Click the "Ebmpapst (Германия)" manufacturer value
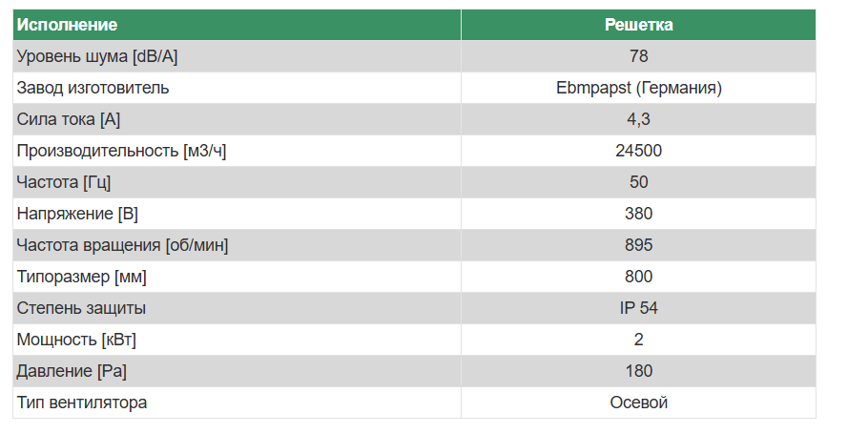 click(638, 88)
